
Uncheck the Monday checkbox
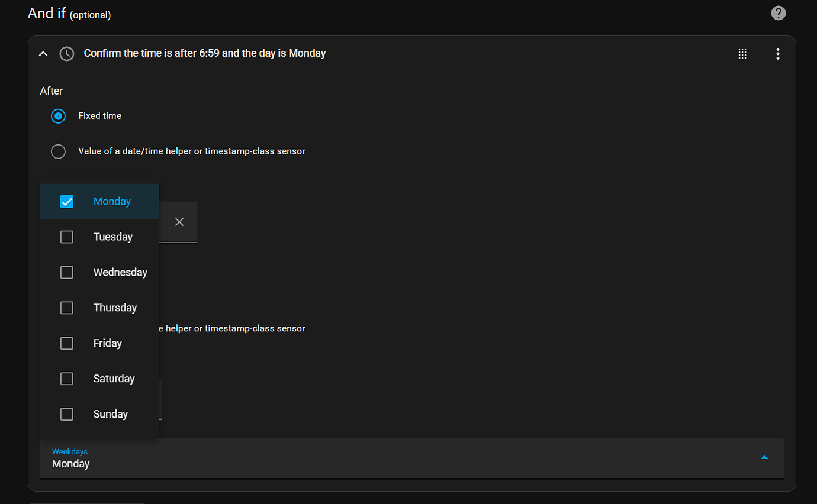click(x=66, y=201)
